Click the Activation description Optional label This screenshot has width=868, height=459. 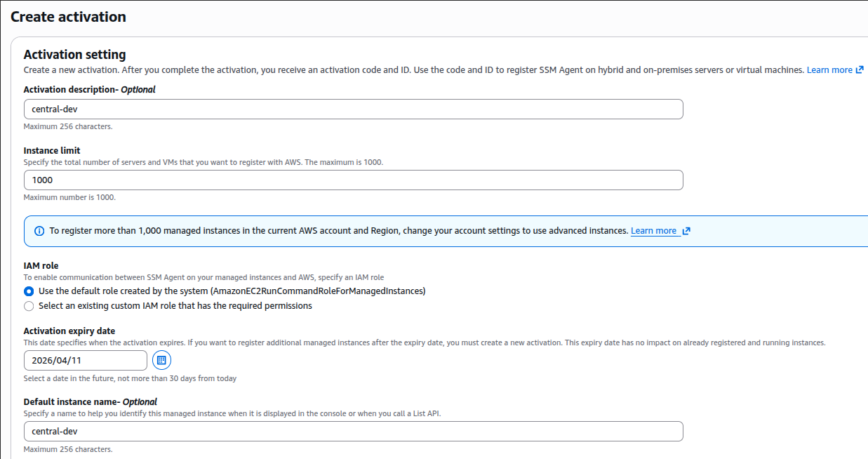90,90
